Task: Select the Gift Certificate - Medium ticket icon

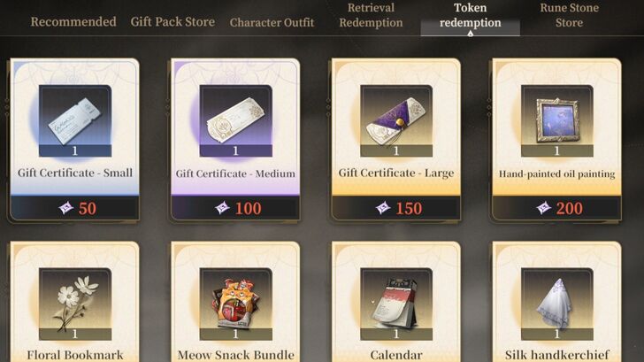Action: 235,120
